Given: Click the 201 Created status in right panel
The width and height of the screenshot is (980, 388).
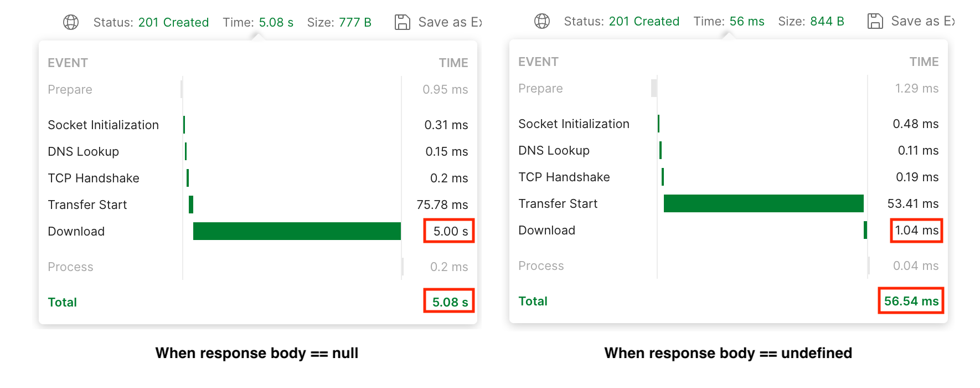Looking at the screenshot, I should 644,21.
